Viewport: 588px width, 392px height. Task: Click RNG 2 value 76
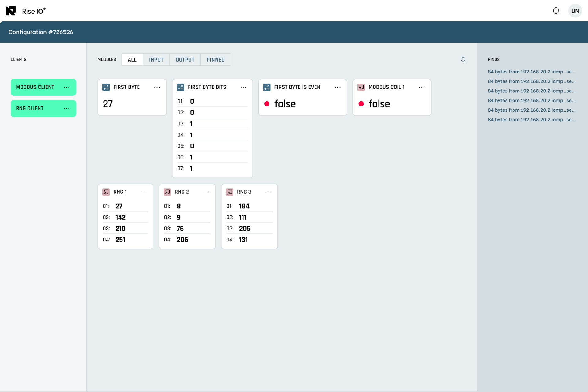(x=180, y=229)
